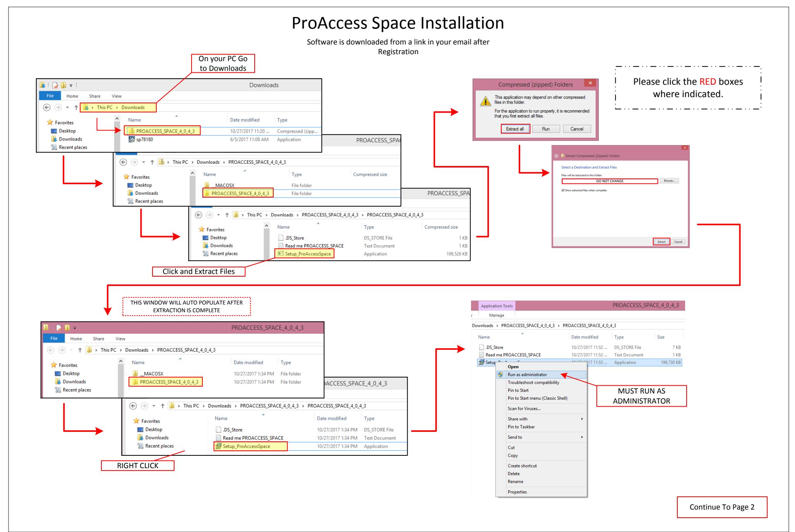Click Back arrow in Extract Compressed Folders wizard
This screenshot has height=532, width=795.
pyautogui.click(x=557, y=156)
